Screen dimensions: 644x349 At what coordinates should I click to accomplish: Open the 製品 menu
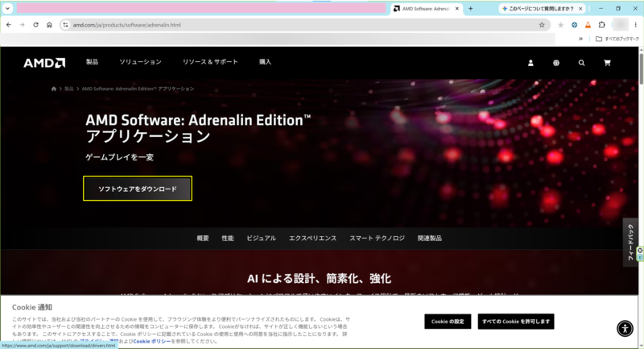(x=92, y=62)
